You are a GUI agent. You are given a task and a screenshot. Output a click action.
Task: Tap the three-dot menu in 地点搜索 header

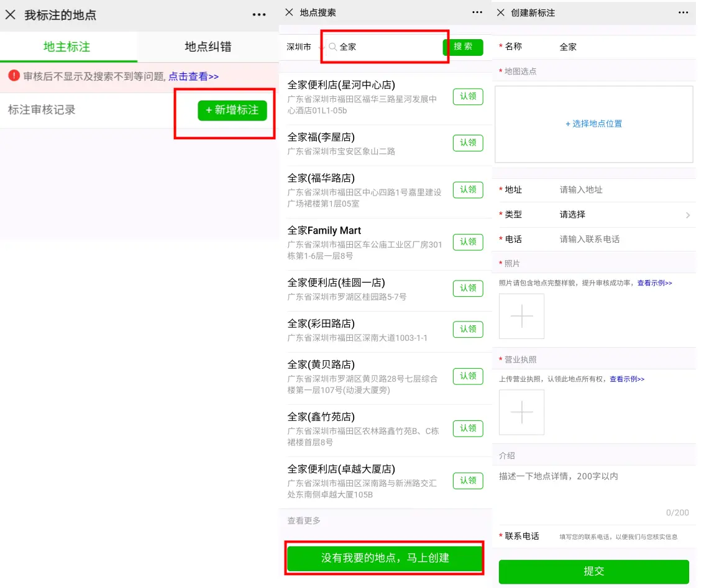coord(477,12)
